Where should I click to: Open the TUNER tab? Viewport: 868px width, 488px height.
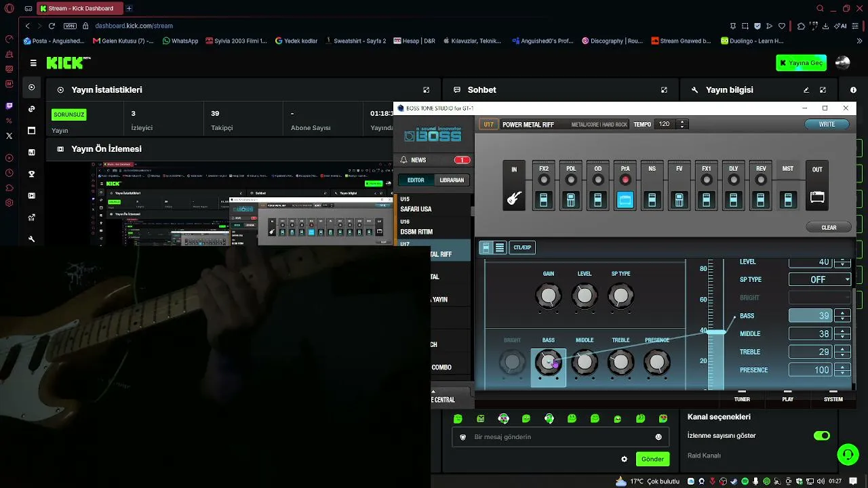point(742,399)
